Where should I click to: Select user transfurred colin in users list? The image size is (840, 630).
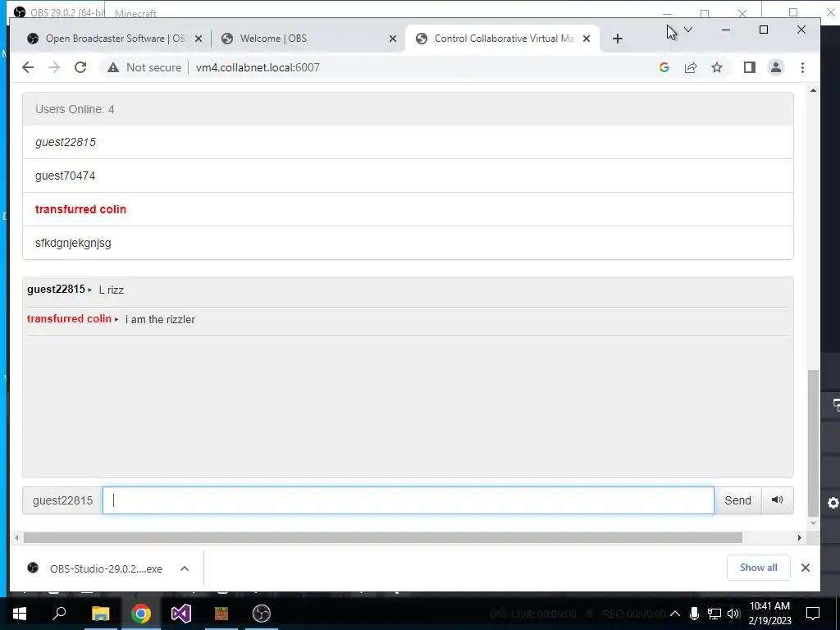click(x=408, y=209)
